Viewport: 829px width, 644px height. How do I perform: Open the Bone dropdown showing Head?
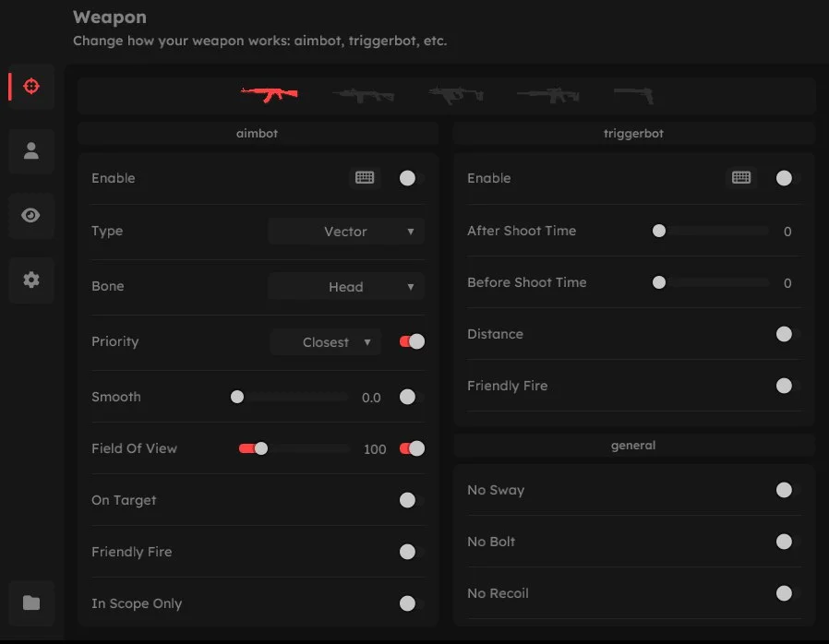point(346,287)
